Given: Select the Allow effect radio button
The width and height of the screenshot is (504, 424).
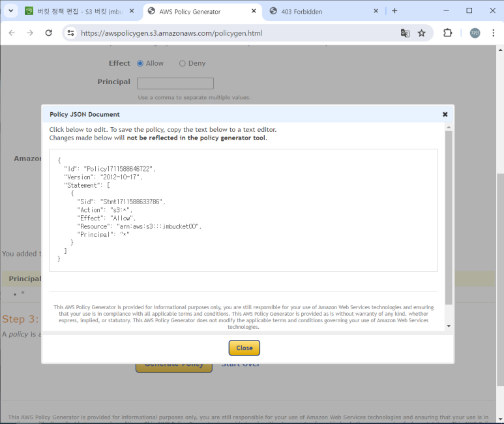Looking at the screenshot, I should pyautogui.click(x=140, y=63).
